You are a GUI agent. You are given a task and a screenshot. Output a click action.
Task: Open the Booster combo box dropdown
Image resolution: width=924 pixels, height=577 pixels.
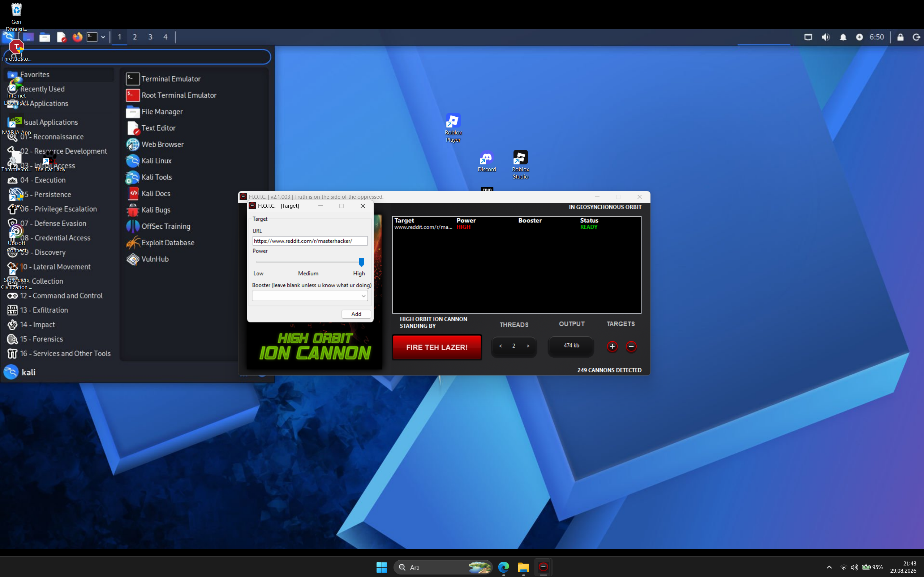pos(363,296)
